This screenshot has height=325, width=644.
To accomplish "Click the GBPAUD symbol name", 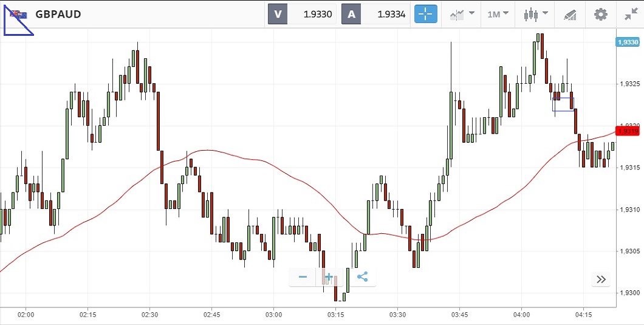I will pos(58,14).
